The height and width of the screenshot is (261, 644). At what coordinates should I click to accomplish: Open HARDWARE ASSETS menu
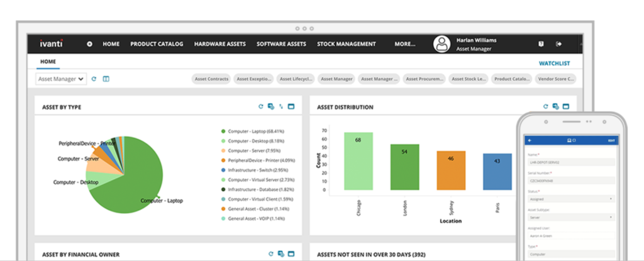220,44
